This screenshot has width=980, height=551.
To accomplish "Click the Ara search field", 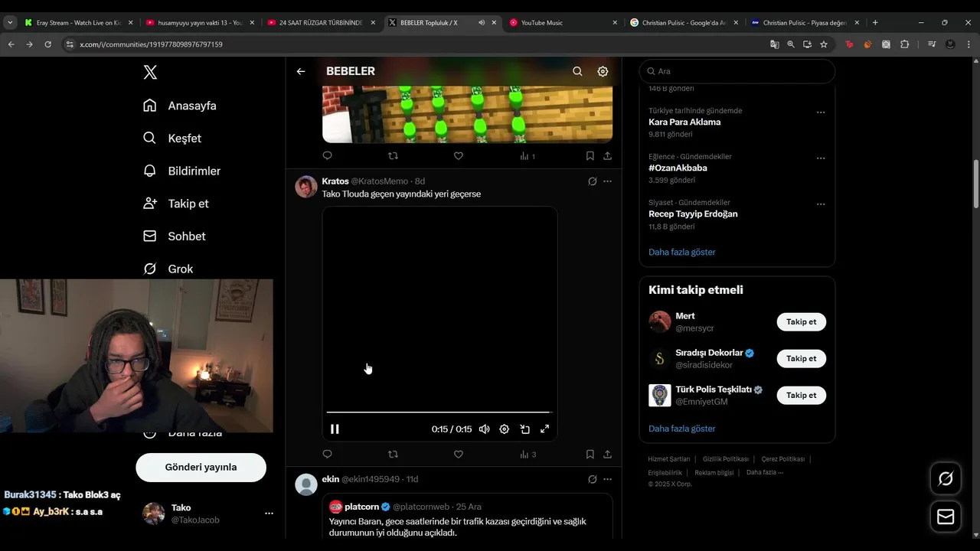I will pos(737,71).
